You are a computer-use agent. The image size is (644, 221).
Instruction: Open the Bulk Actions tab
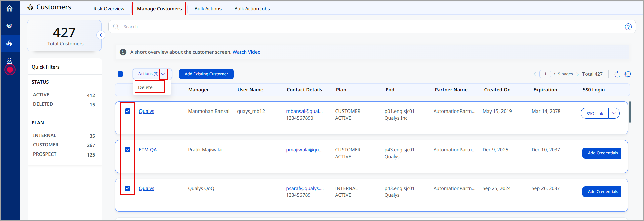click(x=208, y=9)
